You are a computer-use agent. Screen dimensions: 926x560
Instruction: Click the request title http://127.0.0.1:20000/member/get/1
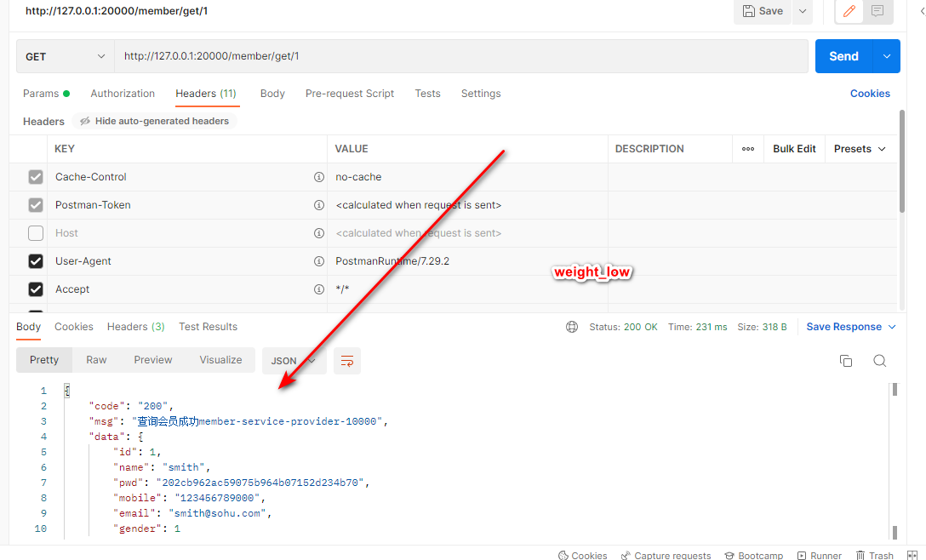coord(117,10)
